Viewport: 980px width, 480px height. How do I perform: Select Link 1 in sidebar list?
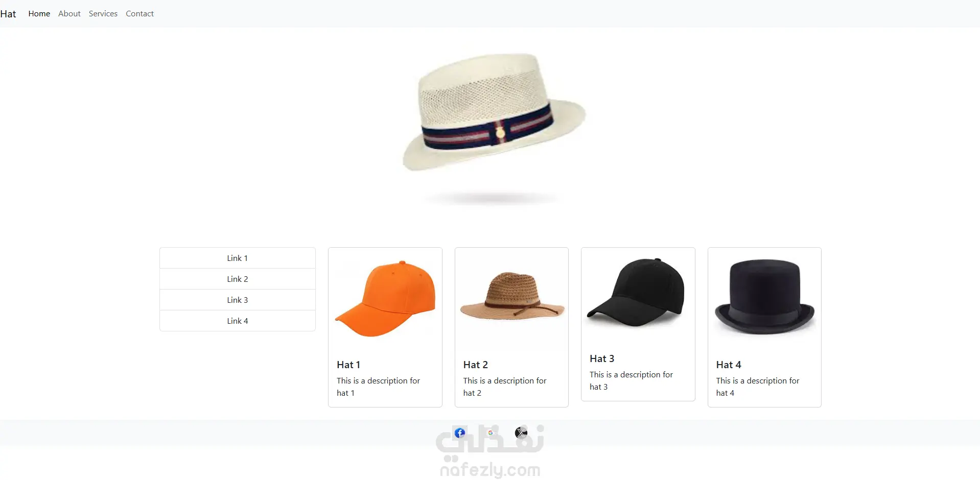[x=238, y=258]
